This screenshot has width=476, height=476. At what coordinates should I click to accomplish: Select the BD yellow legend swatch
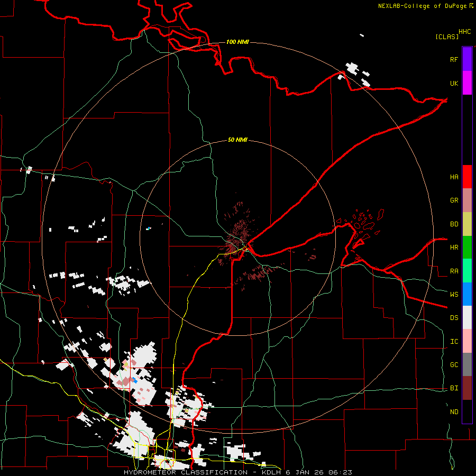click(x=467, y=224)
